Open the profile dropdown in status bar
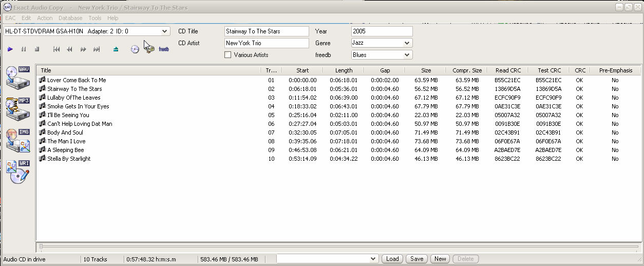This screenshot has height=266, width=644. point(373,259)
